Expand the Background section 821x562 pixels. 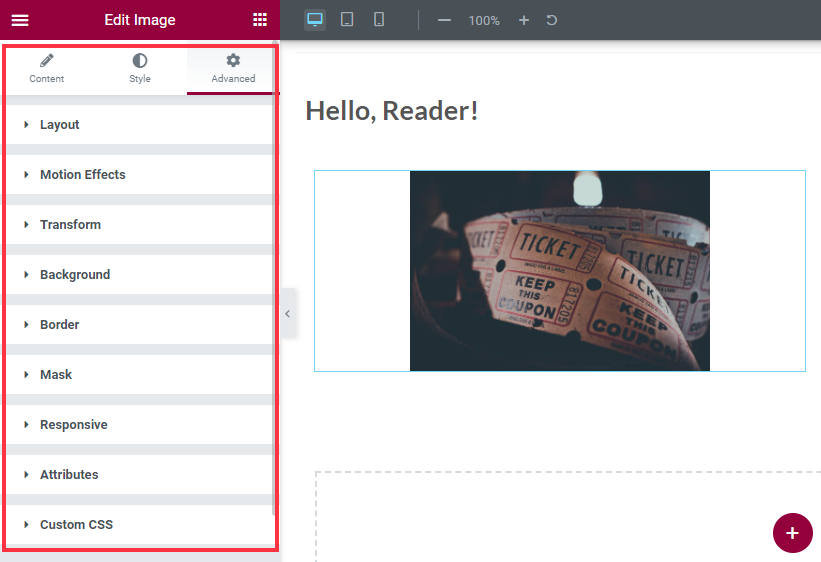tap(140, 274)
